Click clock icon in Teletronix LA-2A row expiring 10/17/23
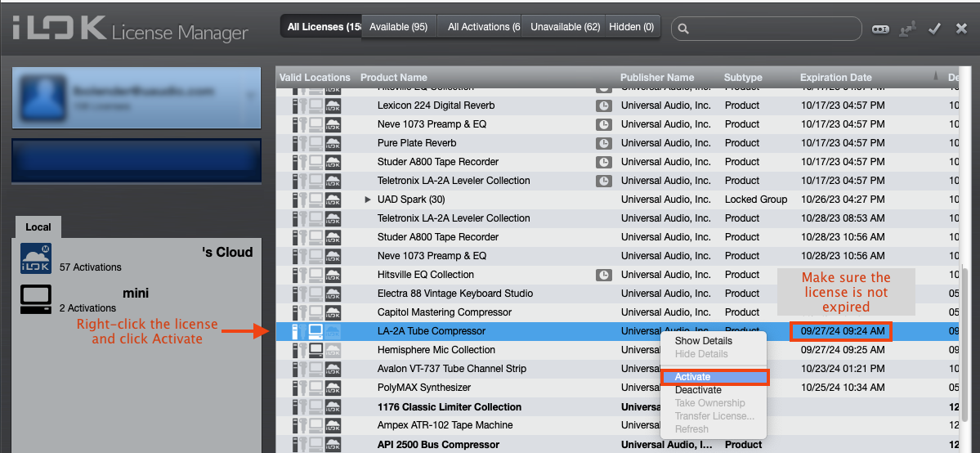The image size is (980, 453). point(603,181)
